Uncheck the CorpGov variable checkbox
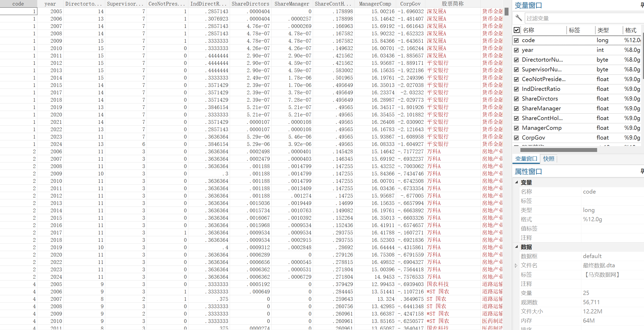Image resolution: width=644 pixels, height=330 pixels. tap(516, 138)
